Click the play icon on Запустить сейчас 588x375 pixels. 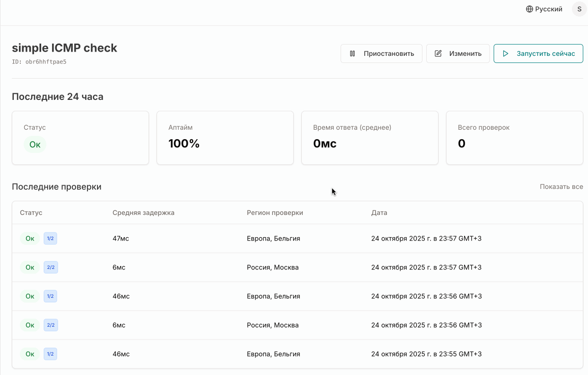click(506, 54)
